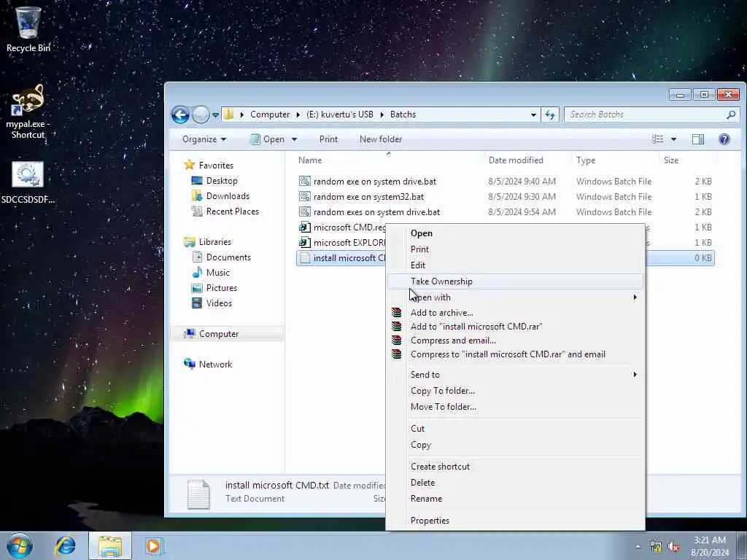Screen dimensions: 747x560
Task: Select Favorites in navigation pane
Action: pos(209,166)
